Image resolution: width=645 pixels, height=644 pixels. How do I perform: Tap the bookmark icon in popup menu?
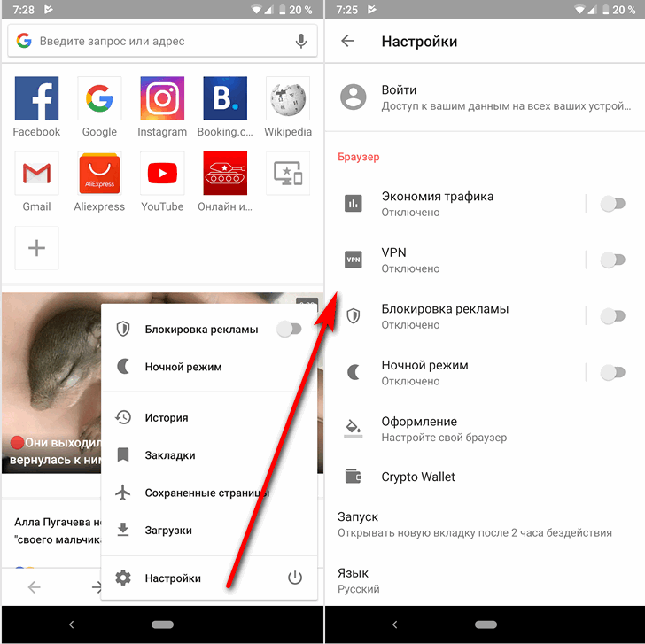[123, 454]
